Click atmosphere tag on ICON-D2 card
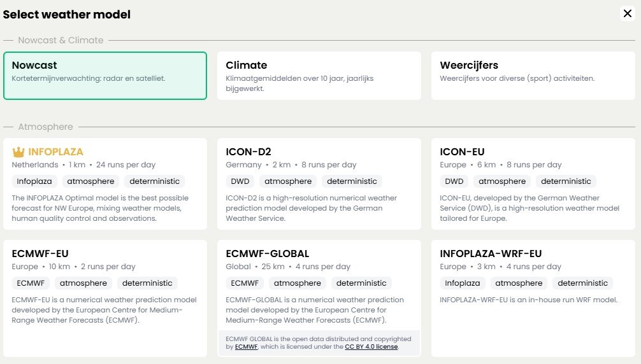641x364 pixels. pos(288,181)
